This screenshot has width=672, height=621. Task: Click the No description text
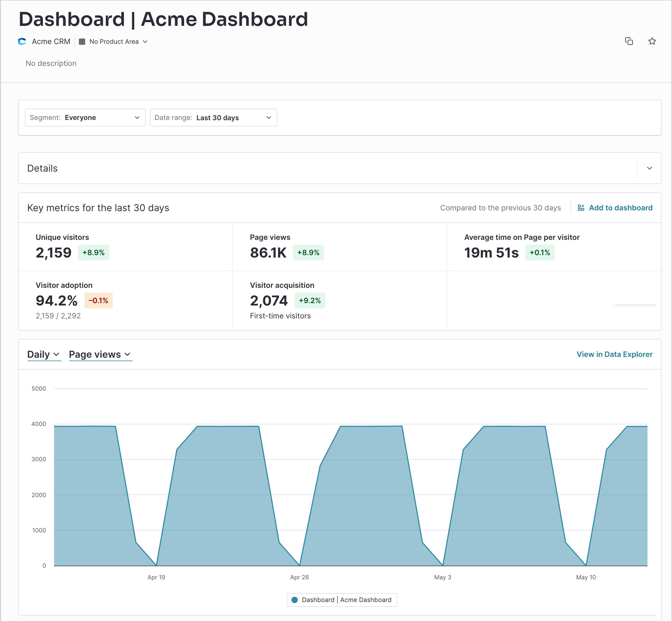point(51,63)
